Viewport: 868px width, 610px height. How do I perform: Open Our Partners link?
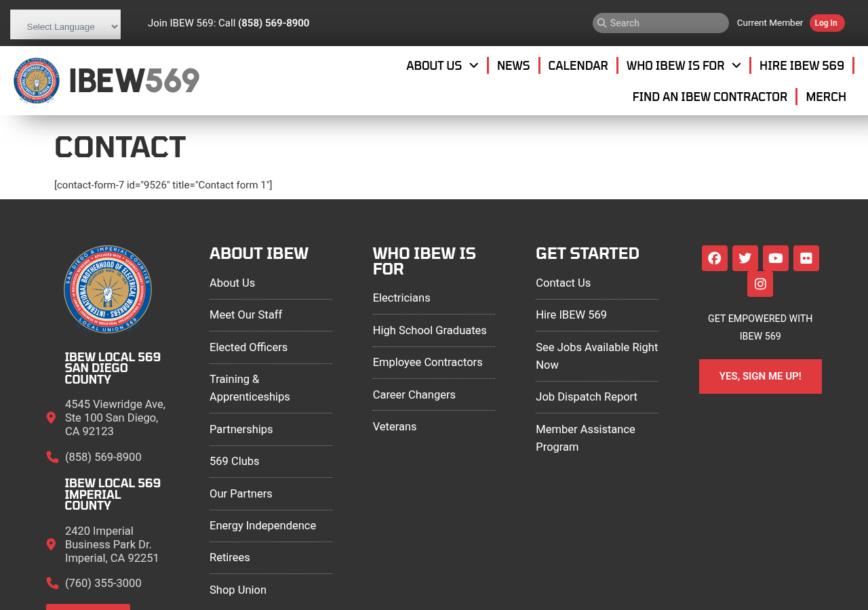pyautogui.click(x=241, y=494)
